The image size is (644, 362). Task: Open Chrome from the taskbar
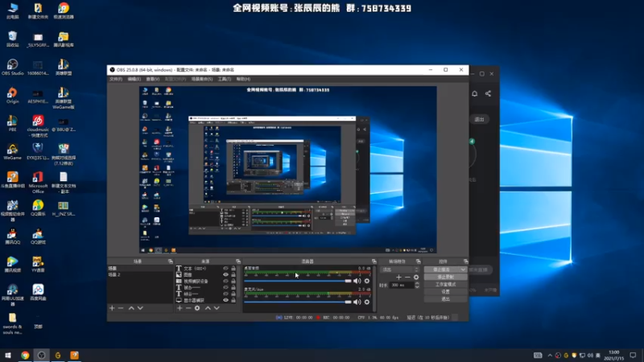pyautogui.click(x=25, y=356)
